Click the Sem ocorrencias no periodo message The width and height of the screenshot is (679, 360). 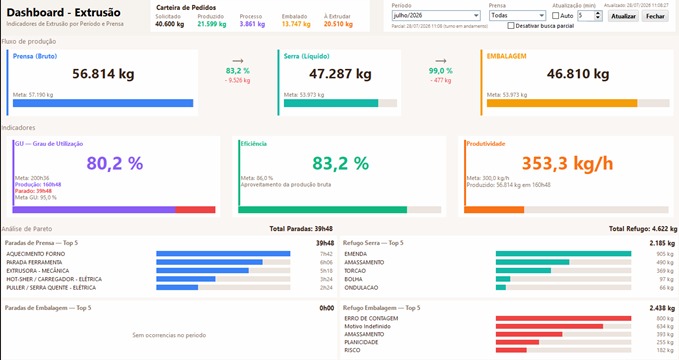click(x=169, y=335)
